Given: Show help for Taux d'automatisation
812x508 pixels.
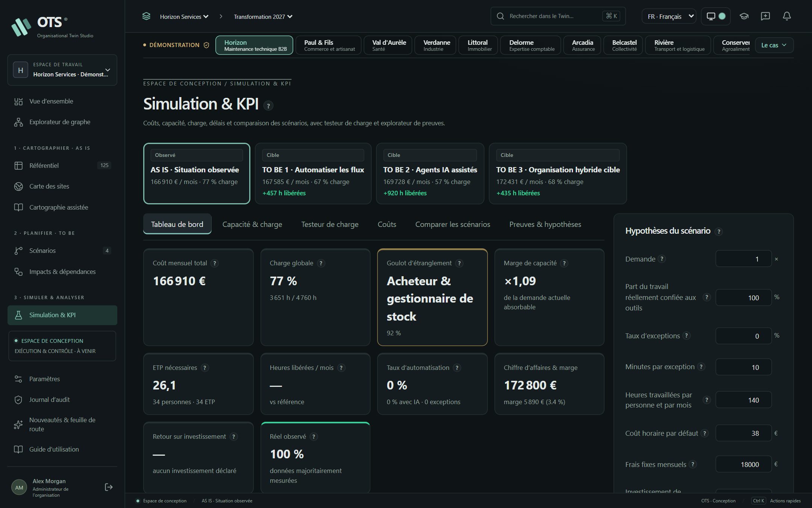Looking at the screenshot, I should 457,368.
